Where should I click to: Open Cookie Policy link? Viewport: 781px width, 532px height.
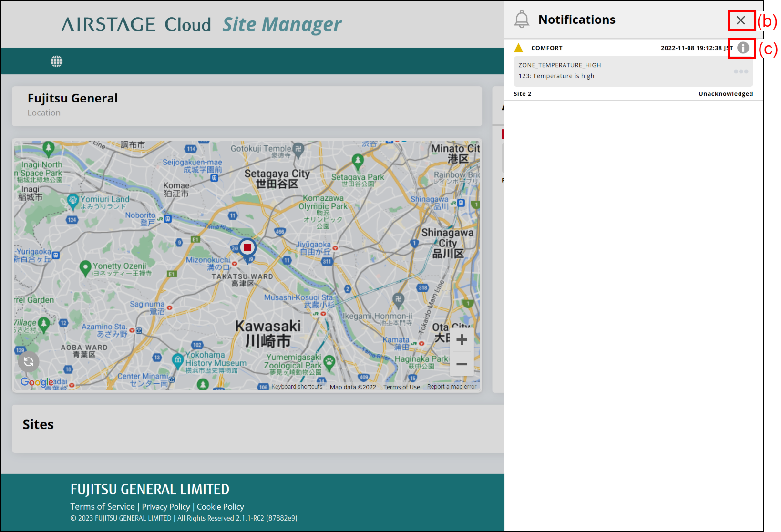[x=220, y=507]
